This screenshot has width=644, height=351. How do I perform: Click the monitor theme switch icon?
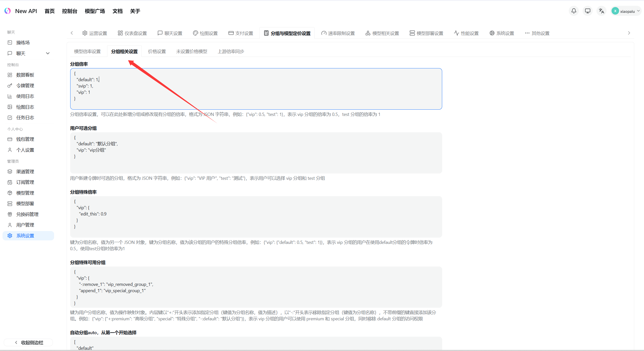pyautogui.click(x=587, y=11)
